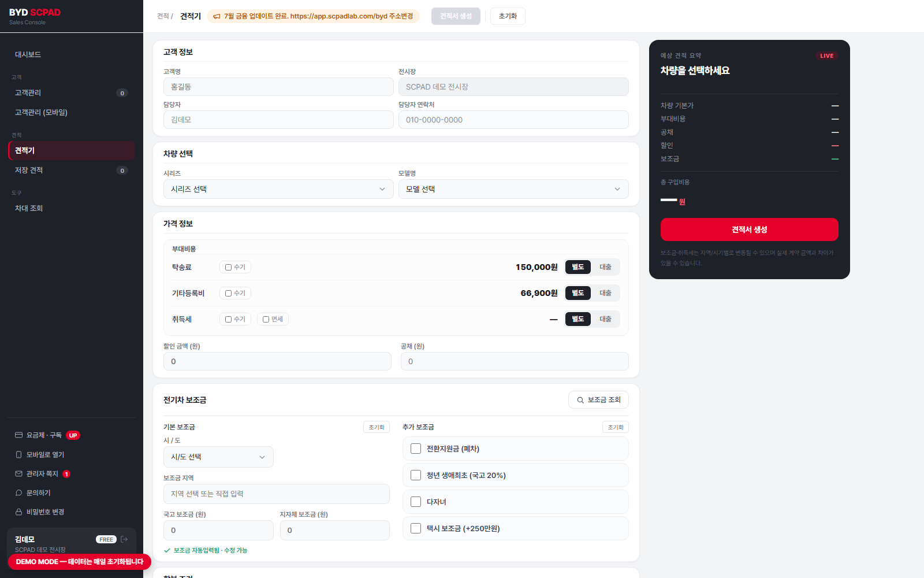Reset 추가 보조금 with 초기화
The height and width of the screenshot is (578, 924).
[616, 427]
